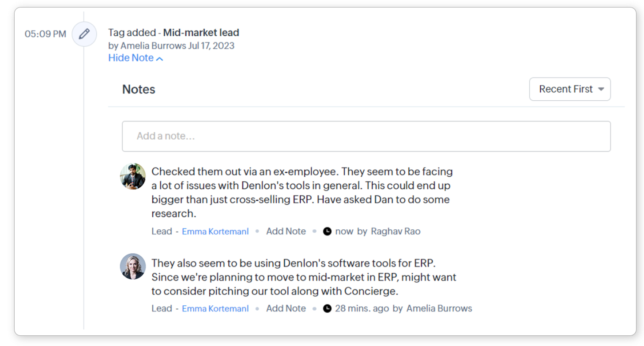Collapse notes using the Hide Note chevron
Image resolution: width=644 pixels, height=346 pixels.
point(160,59)
